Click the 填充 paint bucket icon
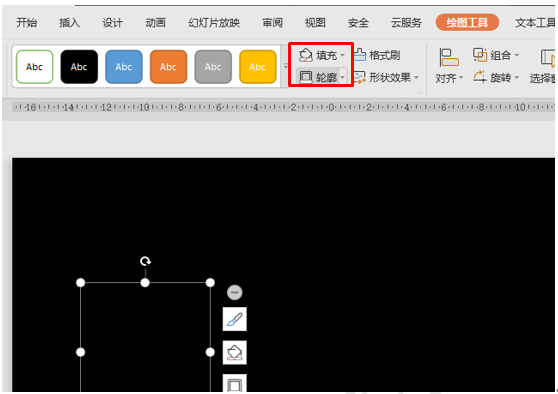This screenshot has height=394, width=558. point(305,55)
